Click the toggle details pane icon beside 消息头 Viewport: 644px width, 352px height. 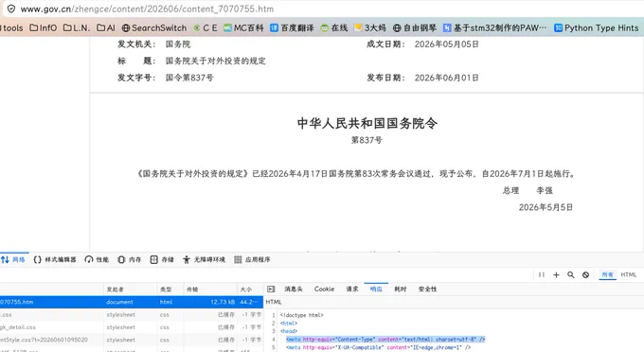click(271, 290)
